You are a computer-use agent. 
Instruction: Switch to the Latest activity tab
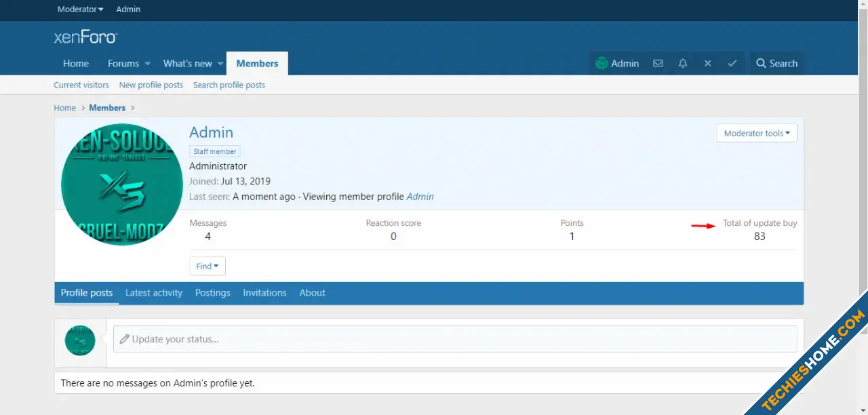click(x=153, y=293)
